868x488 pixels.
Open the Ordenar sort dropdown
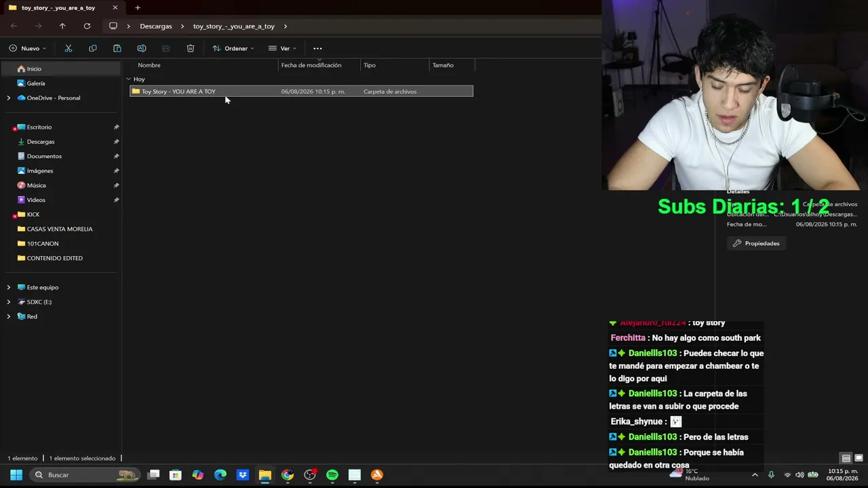[x=233, y=48]
